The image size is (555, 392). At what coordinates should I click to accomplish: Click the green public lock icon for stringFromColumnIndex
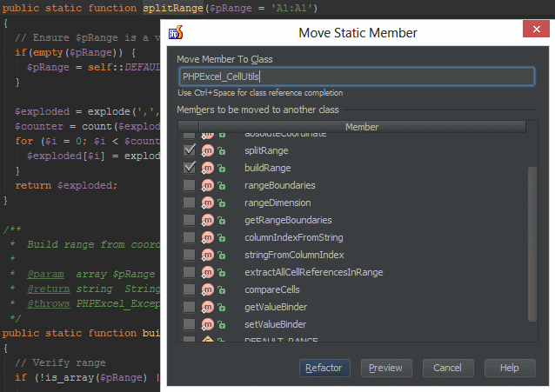click(222, 255)
